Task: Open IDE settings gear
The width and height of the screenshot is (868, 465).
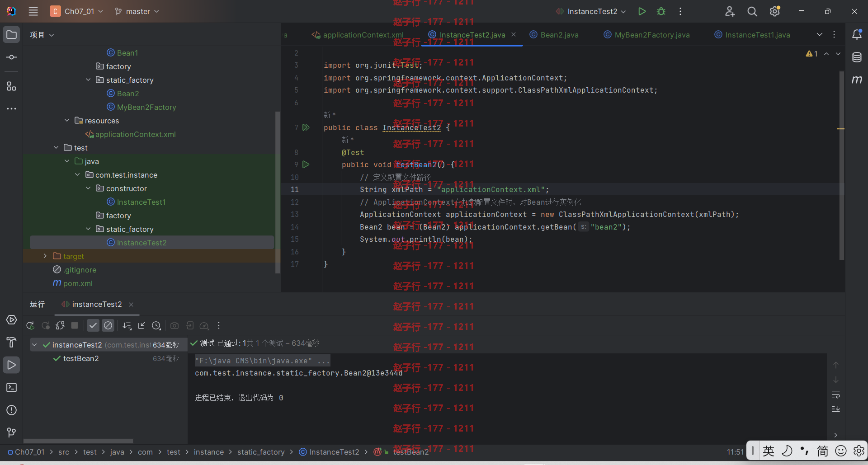Action: coord(775,11)
